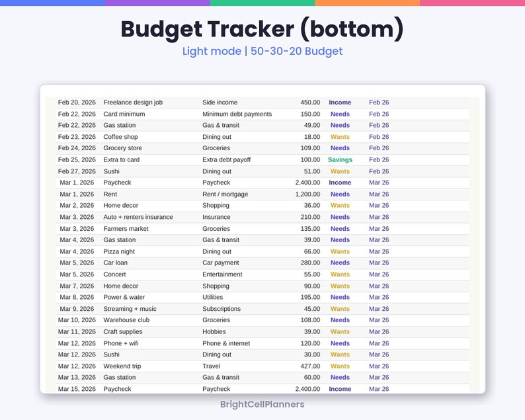Click the 450.00 amount cell
The image size is (525, 420).
pyautogui.click(x=310, y=103)
